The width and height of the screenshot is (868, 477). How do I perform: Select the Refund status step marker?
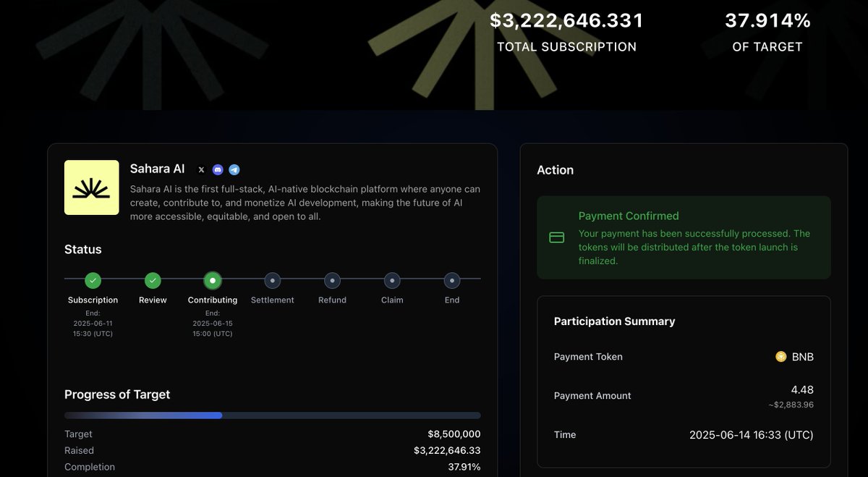332,280
